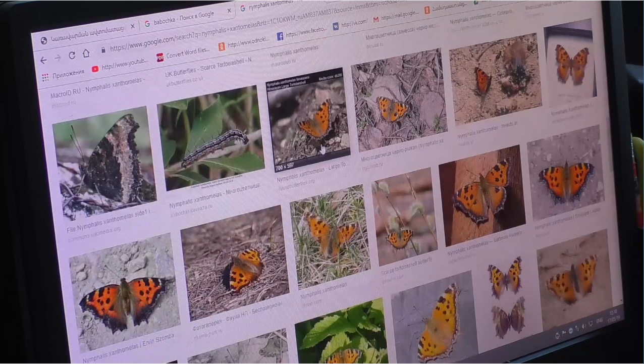Viewport: 644px width, 364px height.
Task: Click the VK bookmark icon
Action: pyautogui.click(x=336, y=26)
